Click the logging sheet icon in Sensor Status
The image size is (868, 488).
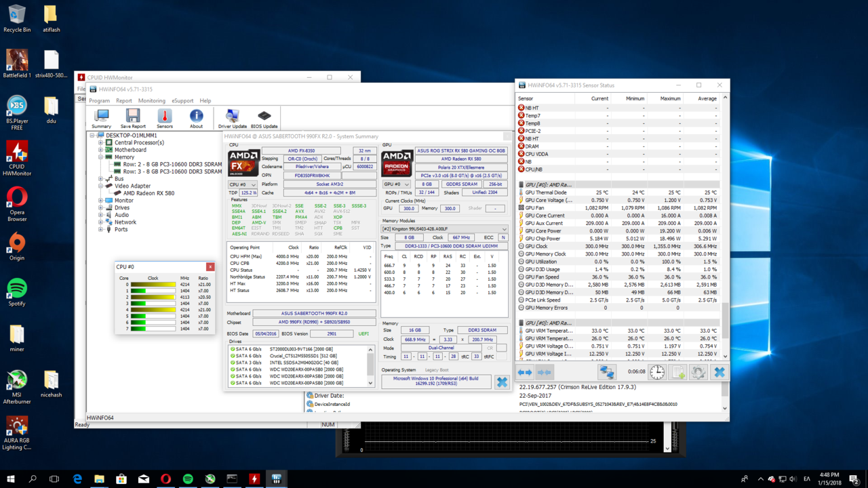point(678,372)
